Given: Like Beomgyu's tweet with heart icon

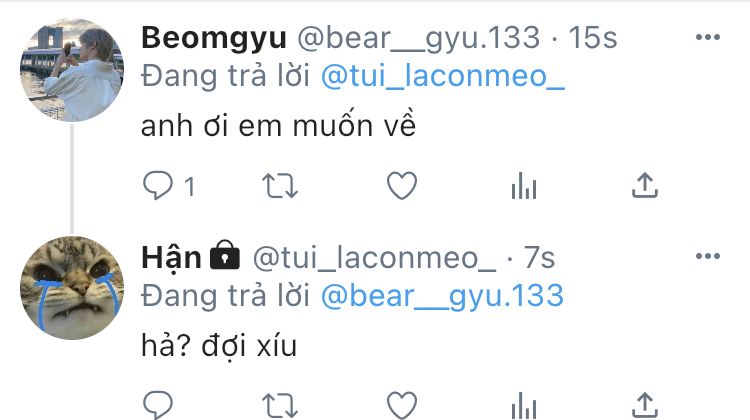Looking at the screenshot, I should pyautogui.click(x=402, y=186).
